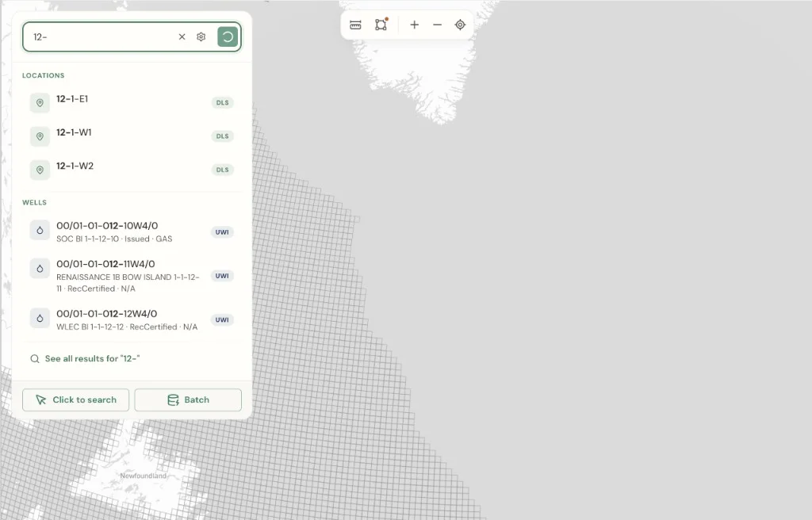Click the green loading search button

228,36
